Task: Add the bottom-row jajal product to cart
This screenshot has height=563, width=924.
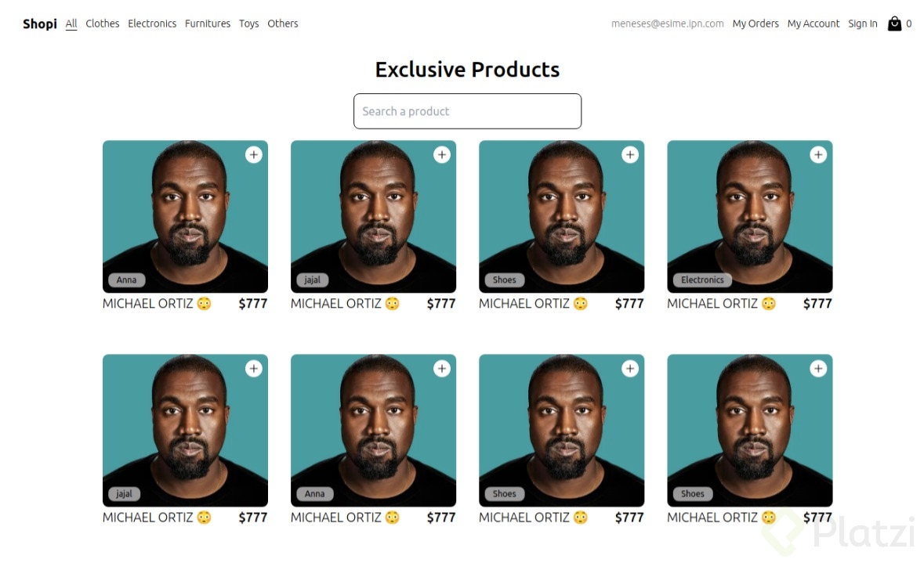Action: [x=253, y=368]
